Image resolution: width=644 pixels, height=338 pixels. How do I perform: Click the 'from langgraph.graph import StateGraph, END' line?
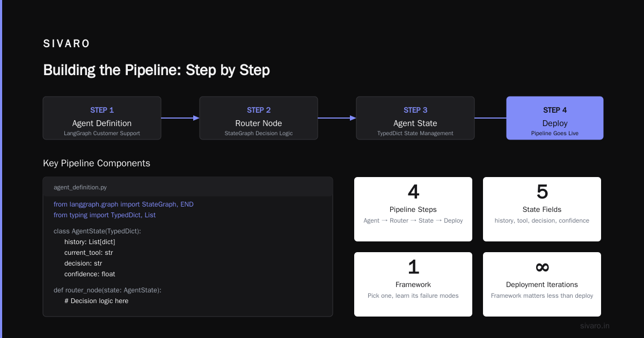click(x=123, y=204)
